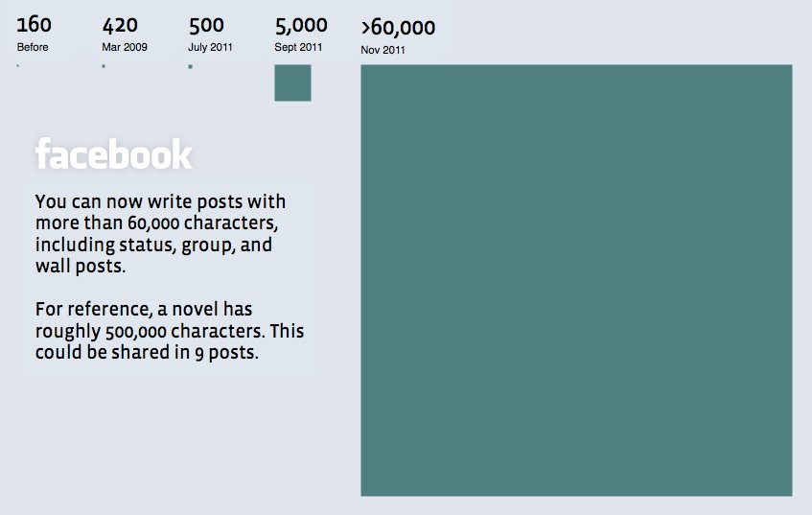Select the >60,000 character count heading
Image resolution: width=812 pixels, height=515 pixels.
point(398,27)
